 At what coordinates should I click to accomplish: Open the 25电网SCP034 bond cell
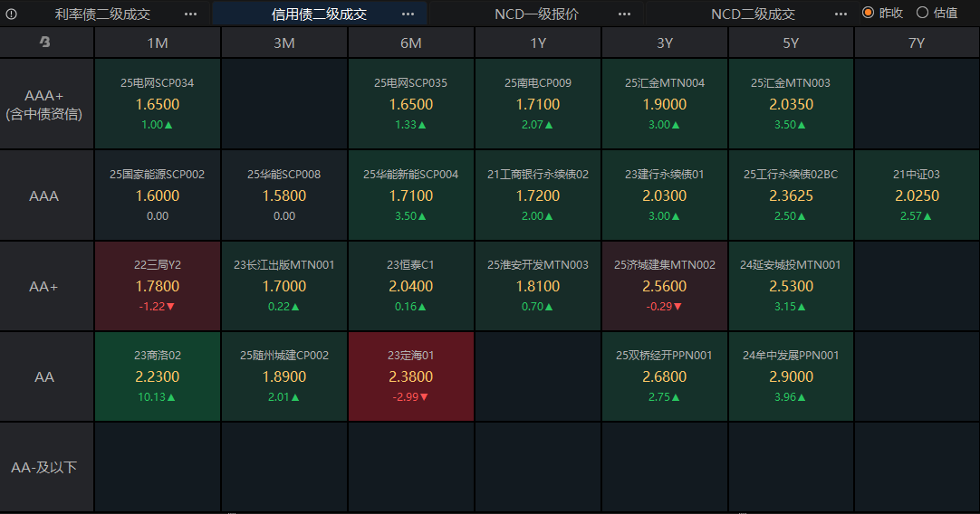pyautogui.click(x=158, y=104)
